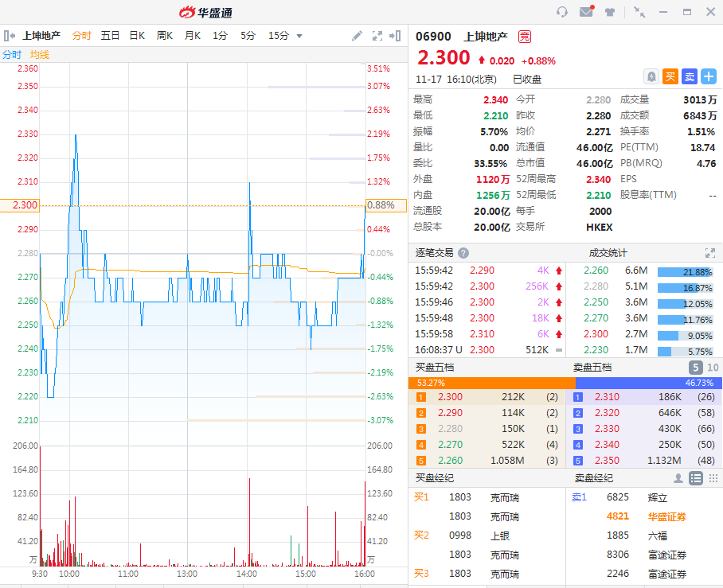This screenshot has width=723, height=588.
Task: Click the 华盛证券 broker entry
Action: [x=666, y=516]
